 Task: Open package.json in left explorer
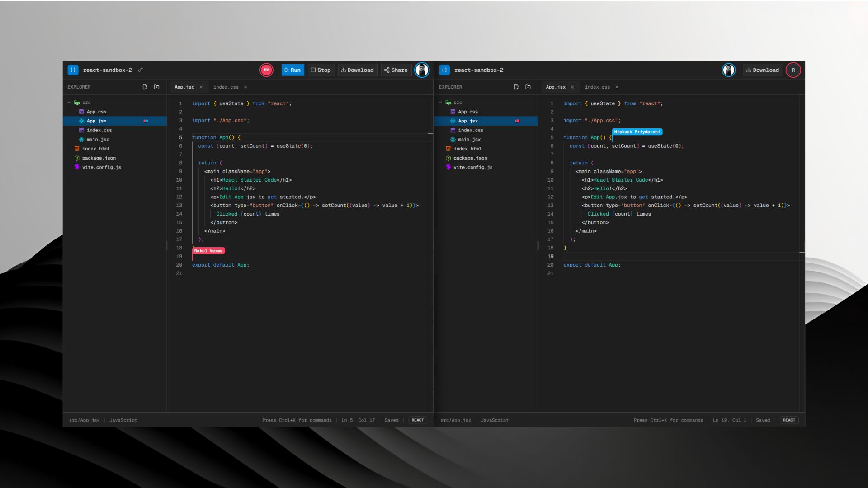[115, 158]
